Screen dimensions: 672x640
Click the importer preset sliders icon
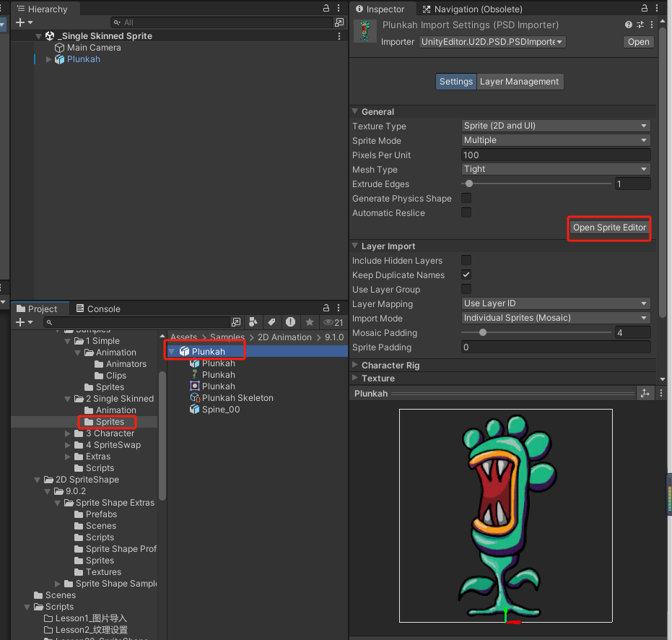point(640,25)
